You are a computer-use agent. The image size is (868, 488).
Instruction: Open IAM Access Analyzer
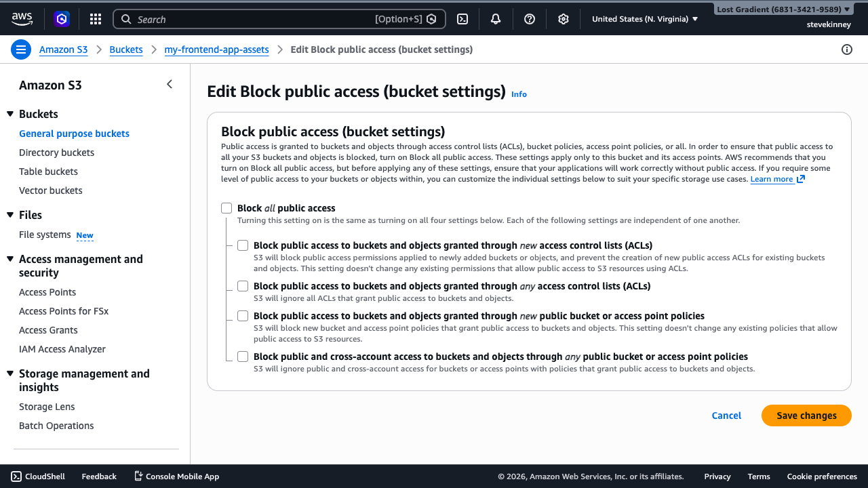[x=62, y=349]
